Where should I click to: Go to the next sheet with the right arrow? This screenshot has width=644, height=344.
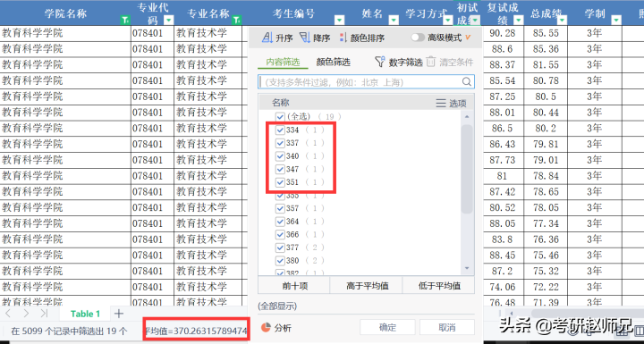click(26, 314)
